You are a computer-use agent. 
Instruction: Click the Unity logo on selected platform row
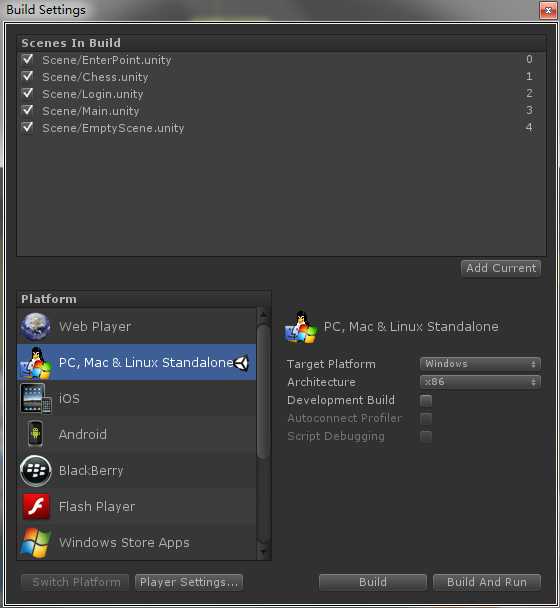point(242,363)
